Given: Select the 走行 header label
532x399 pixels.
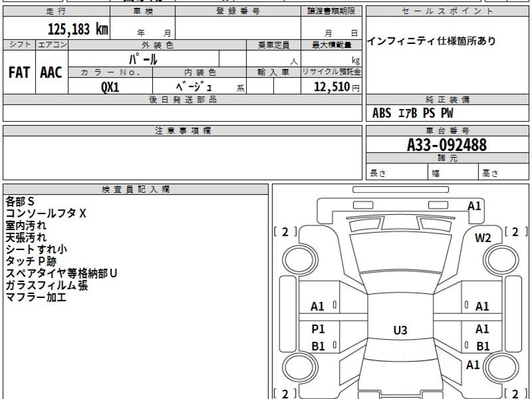Looking at the screenshot, I should click(x=56, y=12).
